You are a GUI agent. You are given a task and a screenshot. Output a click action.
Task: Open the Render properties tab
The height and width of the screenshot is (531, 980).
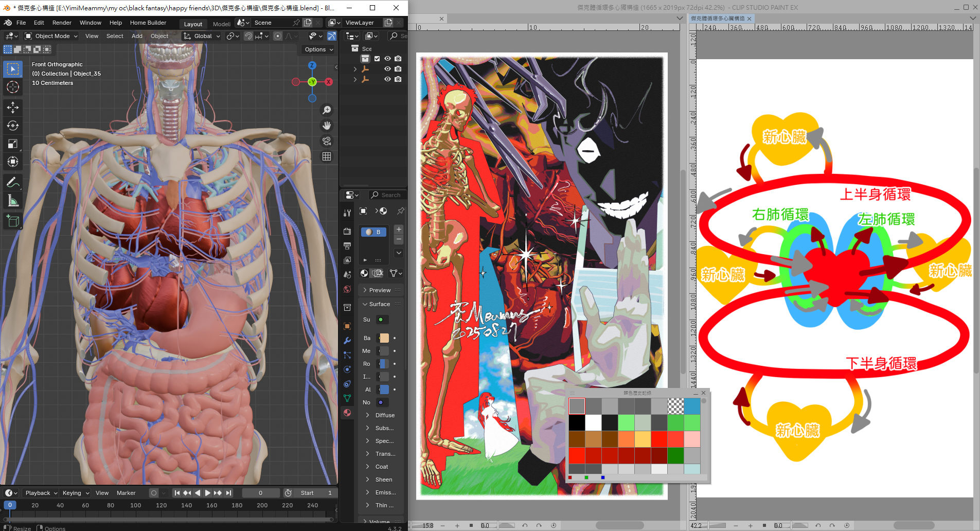pyautogui.click(x=347, y=231)
